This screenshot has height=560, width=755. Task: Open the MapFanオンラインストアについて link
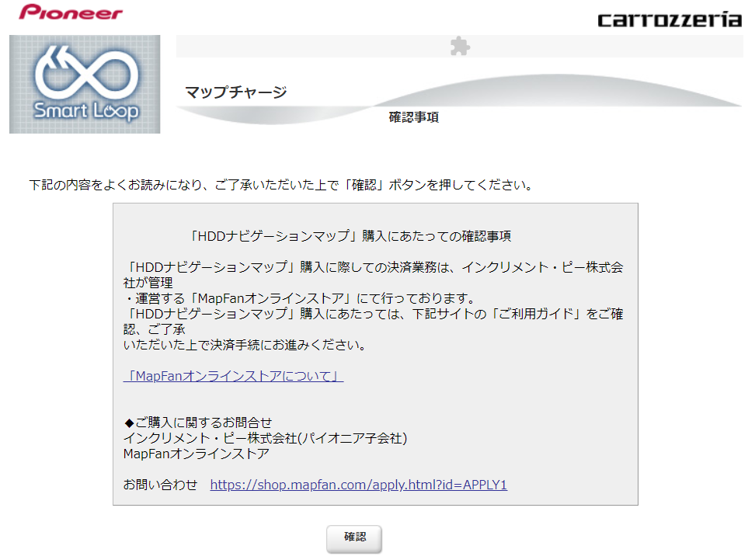234,376
